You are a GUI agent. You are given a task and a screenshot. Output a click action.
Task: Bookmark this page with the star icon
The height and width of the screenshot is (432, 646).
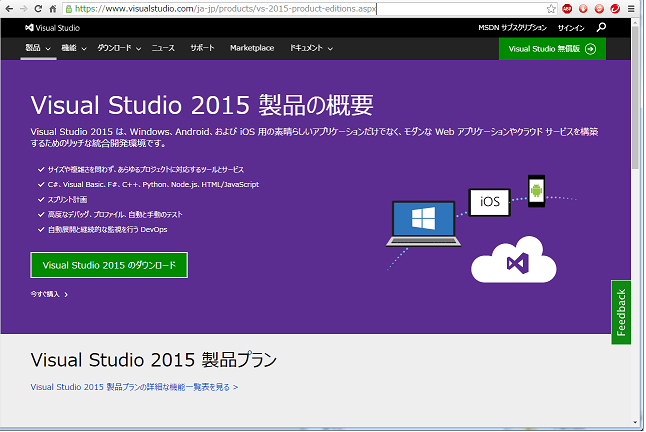coord(551,9)
